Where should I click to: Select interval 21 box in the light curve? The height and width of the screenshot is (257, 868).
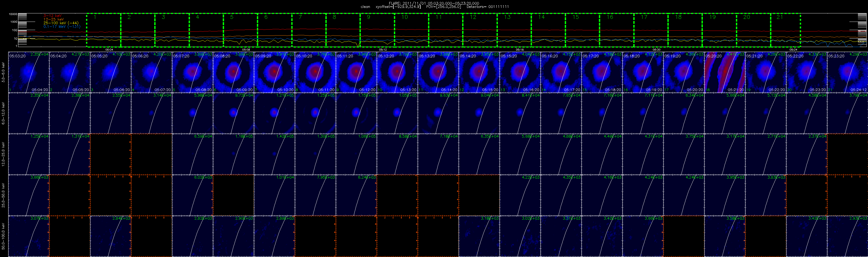pos(786,30)
